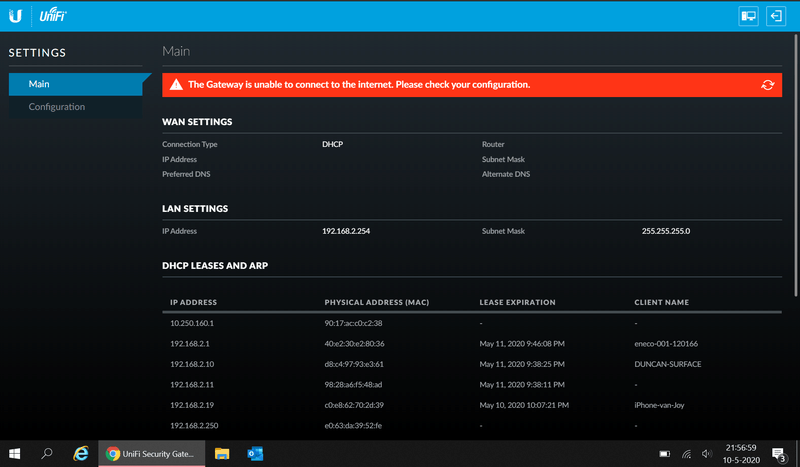Click MAC address 40:e2:30:e2:80:36
This screenshot has height=467, width=800.
[x=354, y=343]
